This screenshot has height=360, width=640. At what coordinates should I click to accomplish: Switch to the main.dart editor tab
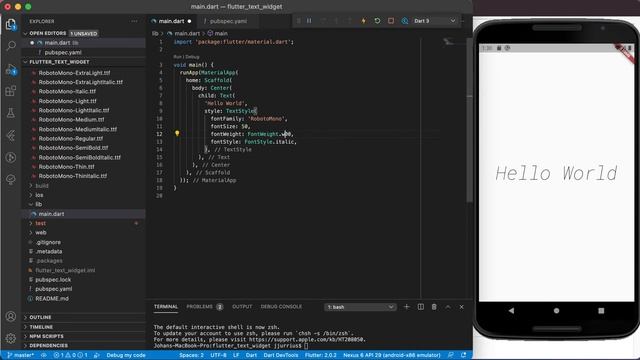[x=171, y=21]
